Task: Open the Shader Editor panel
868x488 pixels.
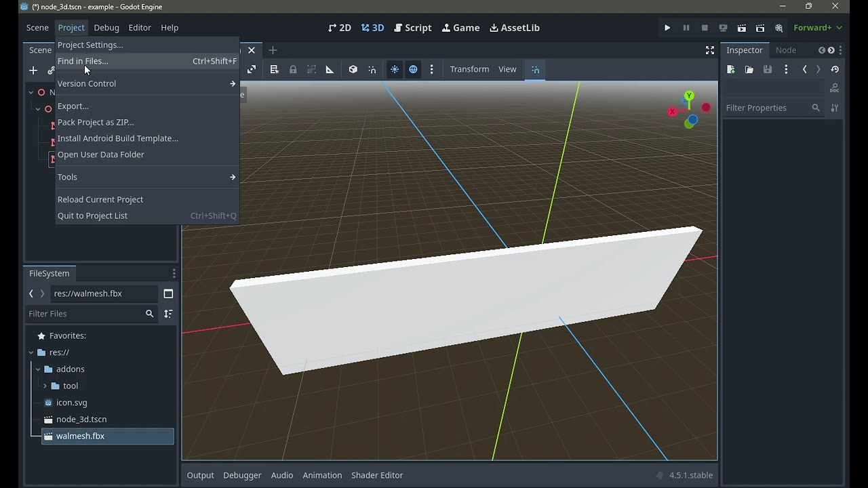Action: tap(377, 475)
